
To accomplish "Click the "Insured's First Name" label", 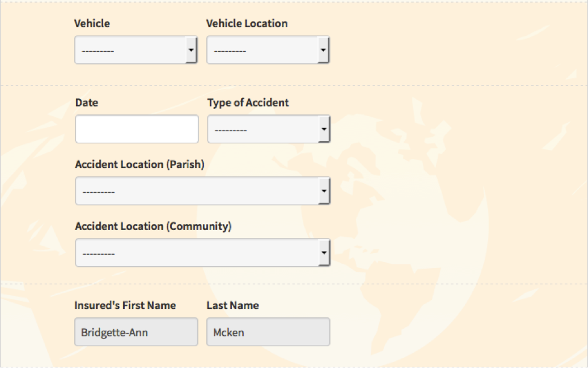I will click(125, 305).
